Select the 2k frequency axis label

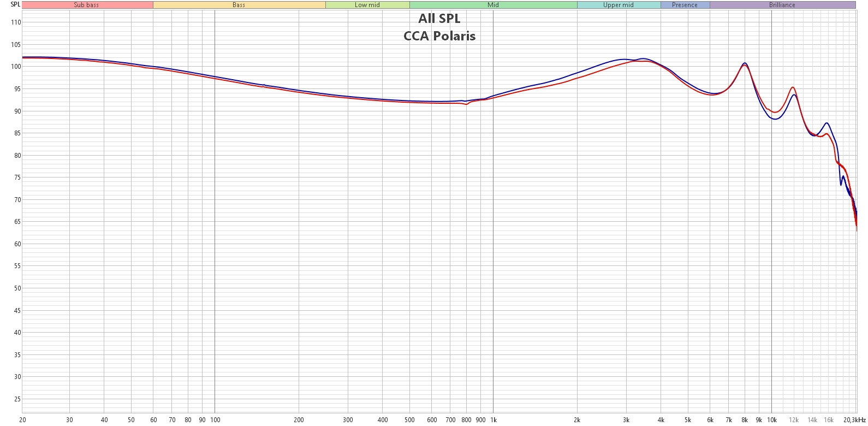click(577, 420)
